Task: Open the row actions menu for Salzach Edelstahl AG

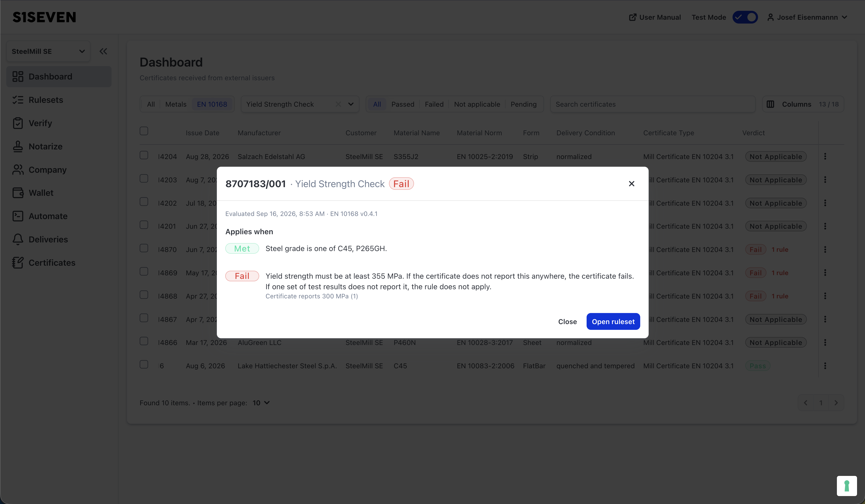Action: coord(825,156)
